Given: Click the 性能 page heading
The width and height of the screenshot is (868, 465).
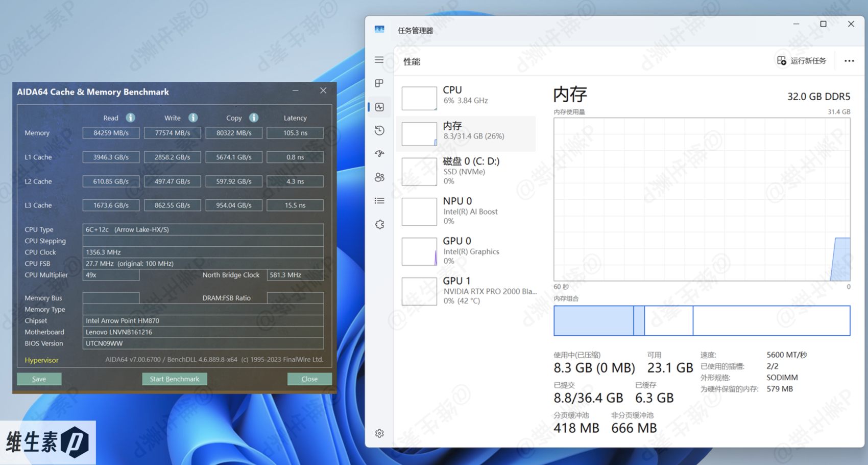Looking at the screenshot, I should (x=412, y=61).
